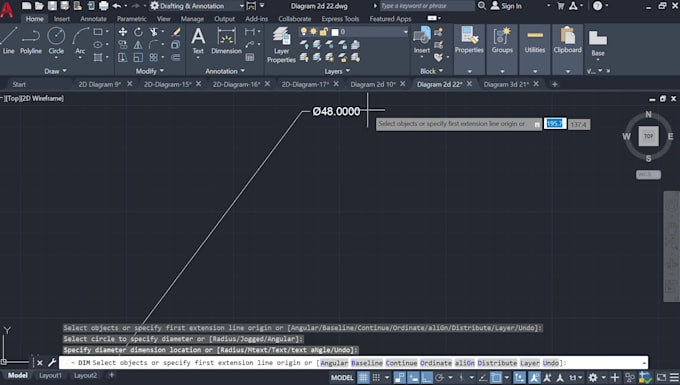Image resolution: width=680 pixels, height=385 pixels.
Task: Open the Insert ribbon tab
Action: [x=62, y=19]
